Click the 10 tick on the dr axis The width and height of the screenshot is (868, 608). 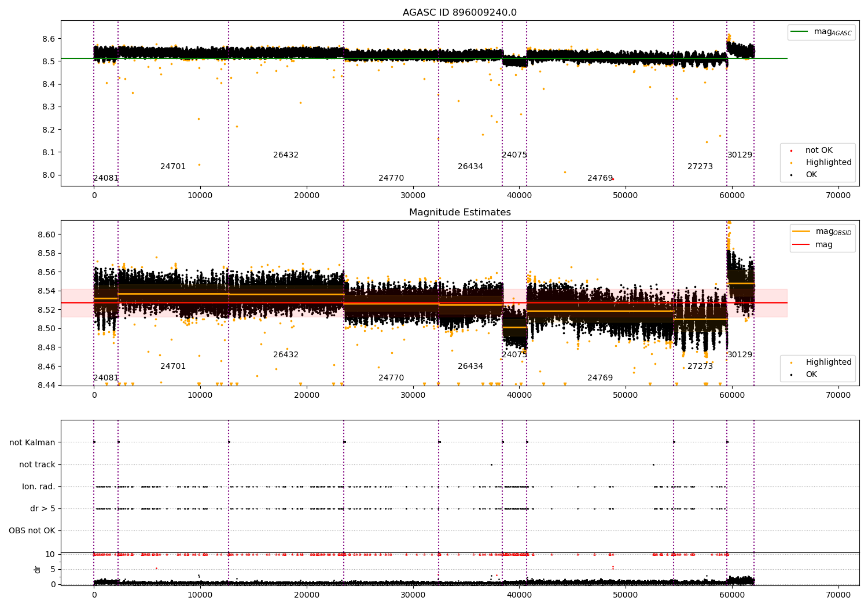click(x=50, y=555)
